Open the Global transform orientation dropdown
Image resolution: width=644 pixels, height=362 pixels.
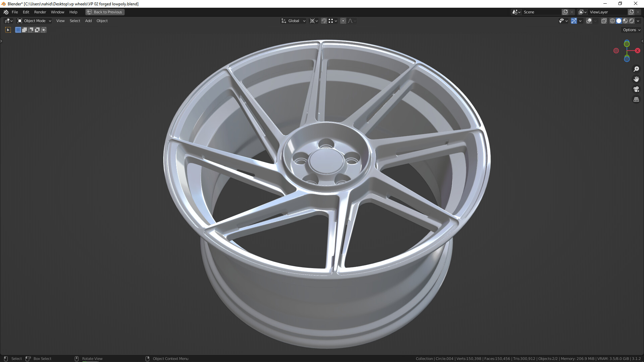click(x=293, y=21)
